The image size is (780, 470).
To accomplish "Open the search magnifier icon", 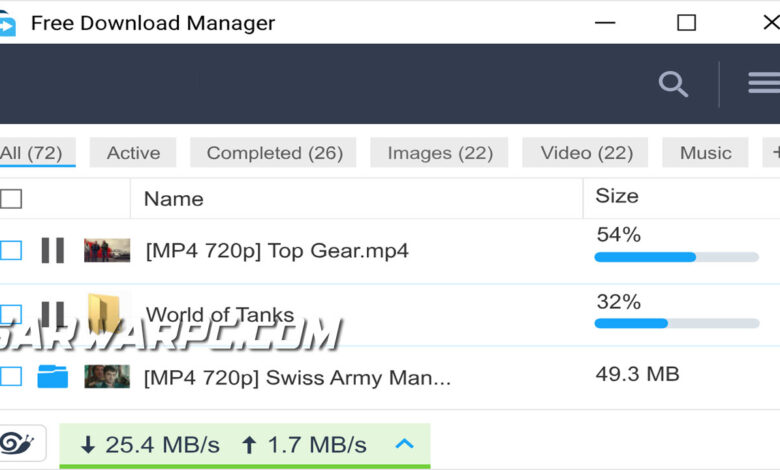I will (673, 84).
